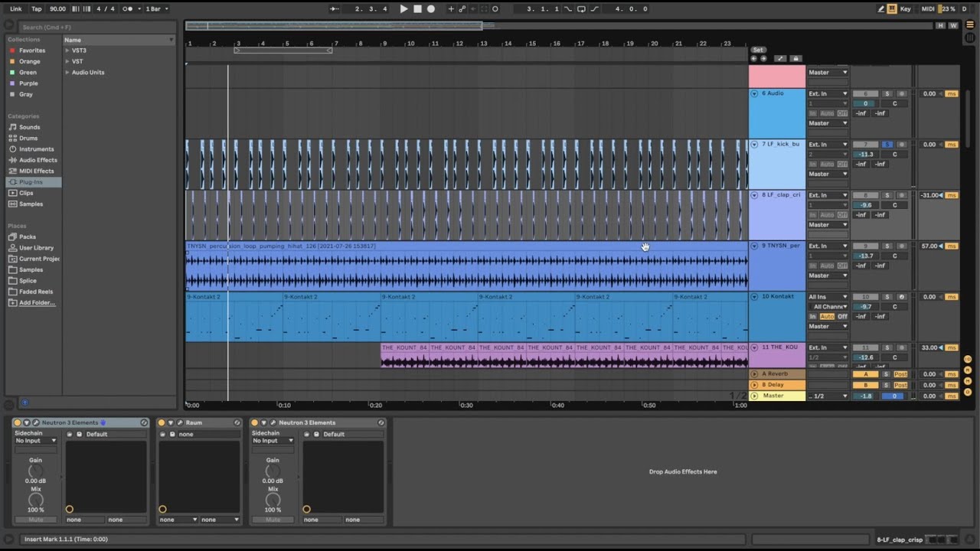Unsolo the 7 LF_kick track
This screenshot has height=551, width=980.
[x=887, y=144]
